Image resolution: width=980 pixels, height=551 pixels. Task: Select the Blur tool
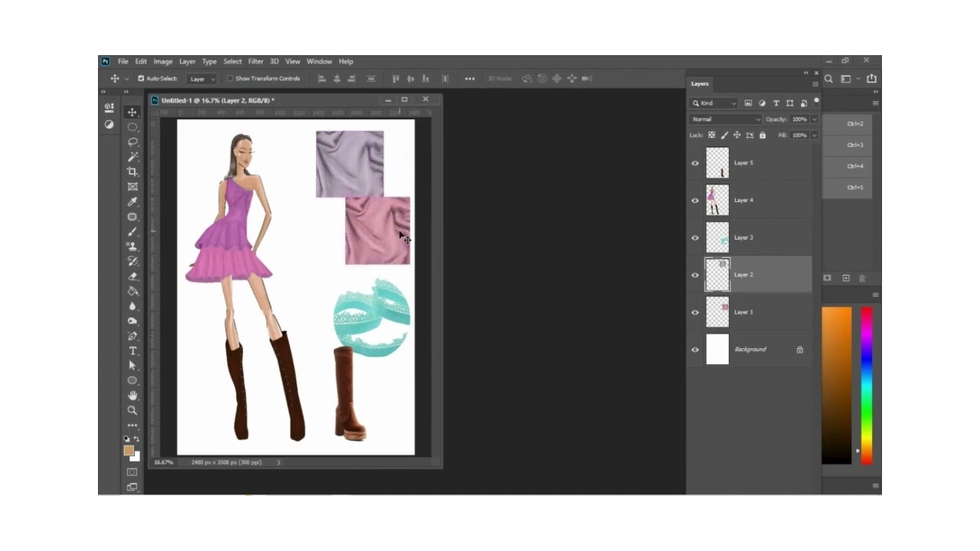(x=132, y=306)
